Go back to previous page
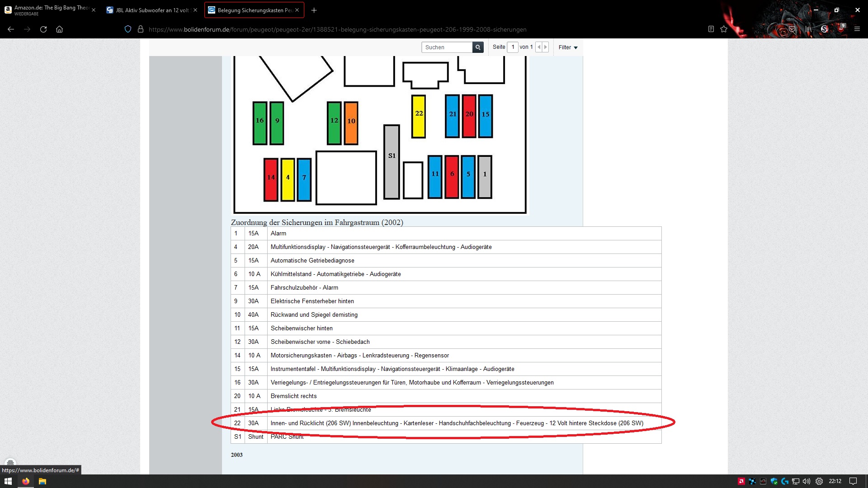Screen dimensions: 868x488 pyautogui.click(x=11, y=29)
